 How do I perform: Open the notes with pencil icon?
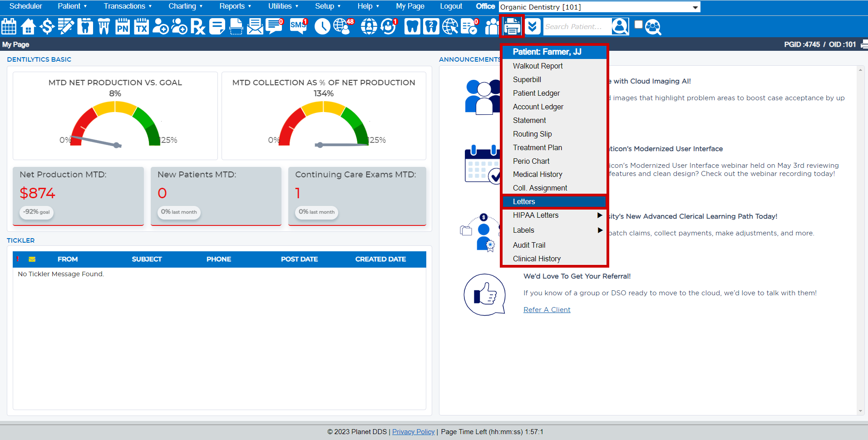(x=66, y=26)
